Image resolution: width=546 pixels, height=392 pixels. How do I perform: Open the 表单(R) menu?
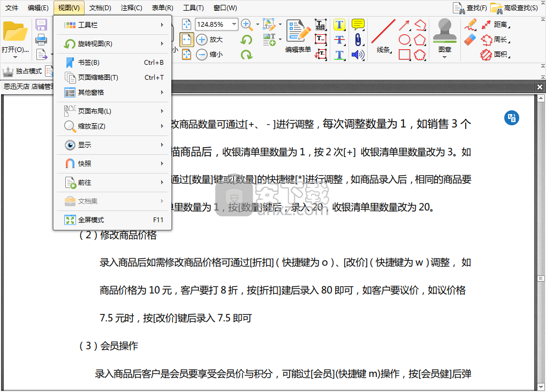coord(162,7)
